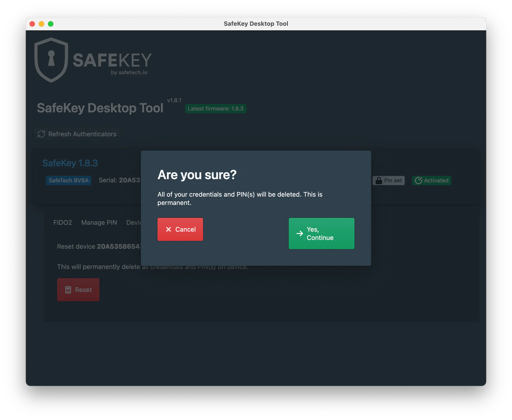Click the Latest firmware: 1.8.3 badge

pos(216,109)
